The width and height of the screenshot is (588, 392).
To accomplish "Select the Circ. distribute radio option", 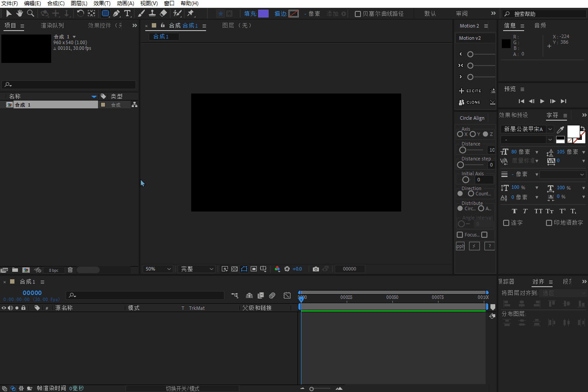I will pyautogui.click(x=460, y=208).
